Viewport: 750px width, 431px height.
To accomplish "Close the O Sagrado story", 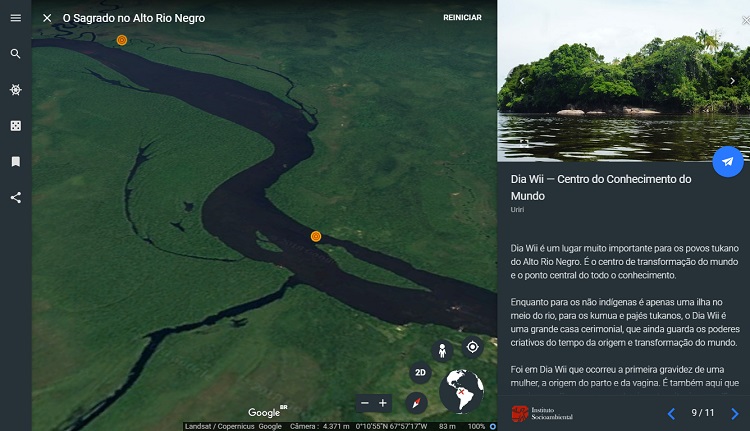I will pos(47,18).
